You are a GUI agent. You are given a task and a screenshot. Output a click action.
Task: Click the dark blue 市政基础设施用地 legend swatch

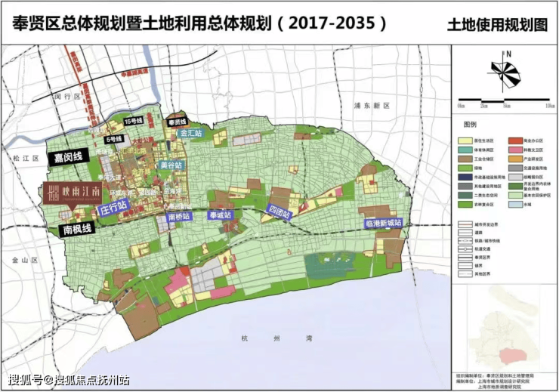click(x=466, y=177)
